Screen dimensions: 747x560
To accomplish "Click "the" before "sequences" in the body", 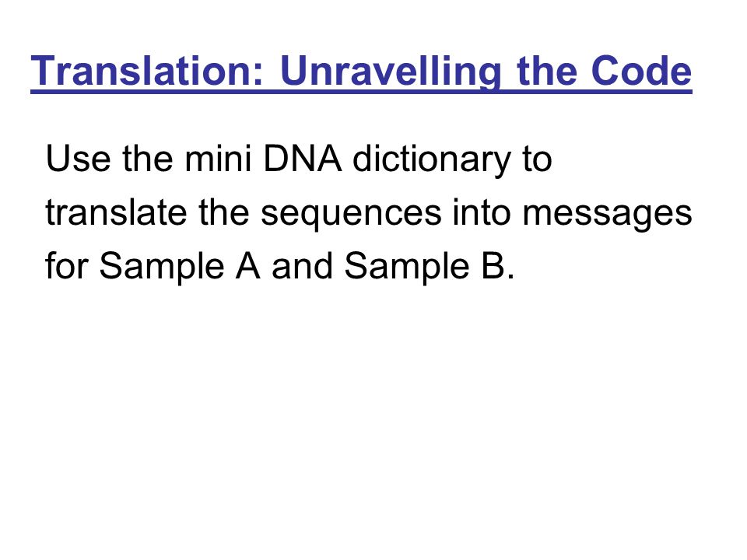I will coord(224,212).
